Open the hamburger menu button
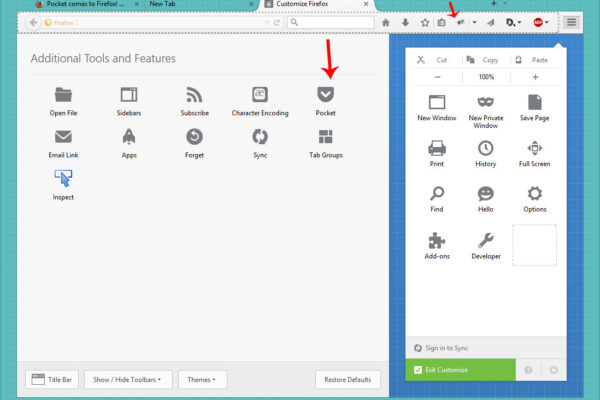The height and width of the screenshot is (400, 600). (571, 22)
